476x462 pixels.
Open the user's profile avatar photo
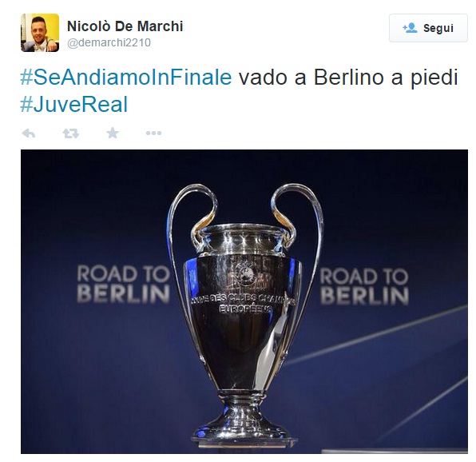[x=40, y=33]
